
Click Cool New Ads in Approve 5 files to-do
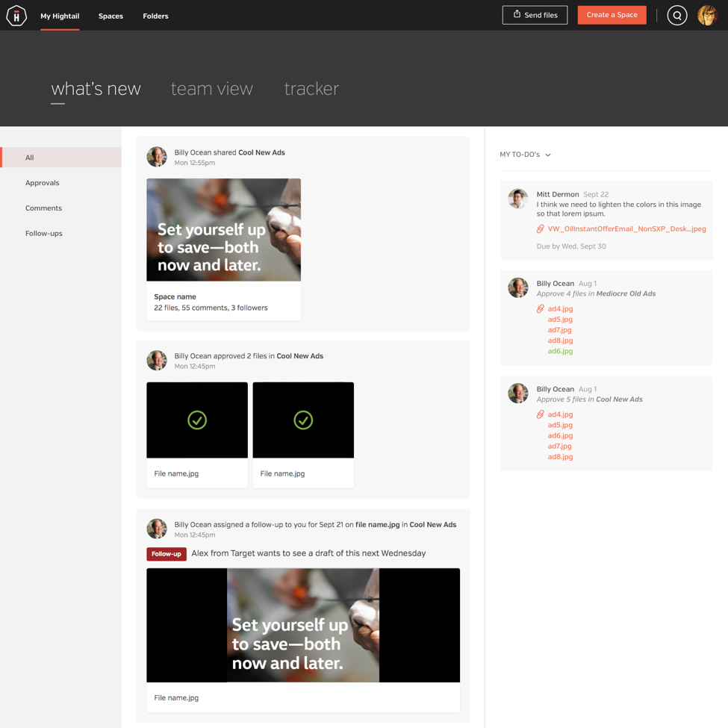pos(619,399)
